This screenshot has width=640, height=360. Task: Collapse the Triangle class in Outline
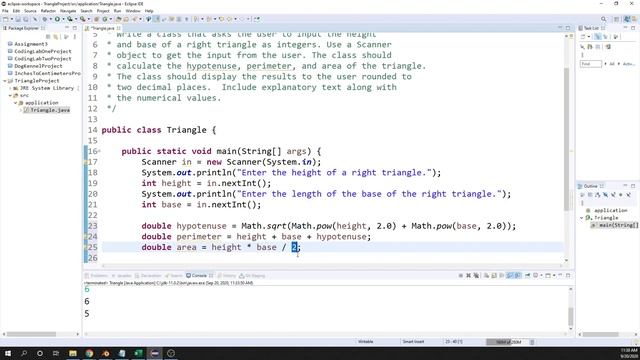click(582, 218)
